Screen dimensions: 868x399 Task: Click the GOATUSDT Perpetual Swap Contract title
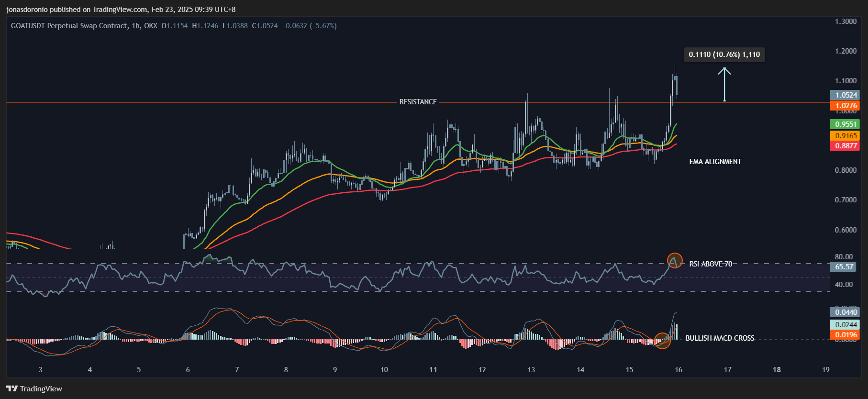[x=69, y=26]
